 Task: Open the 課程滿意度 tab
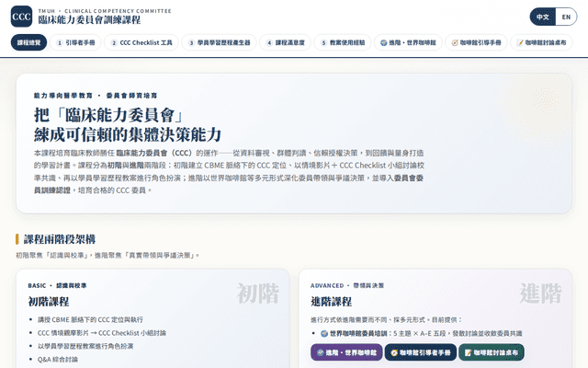pyautogui.click(x=285, y=42)
